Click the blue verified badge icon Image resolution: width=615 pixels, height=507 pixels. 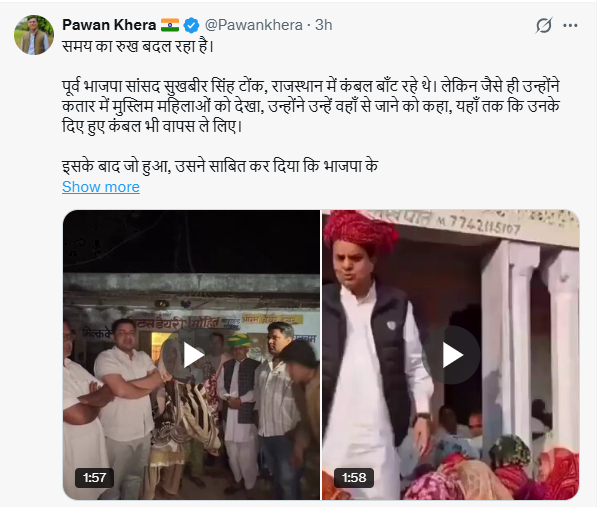pos(191,25)
